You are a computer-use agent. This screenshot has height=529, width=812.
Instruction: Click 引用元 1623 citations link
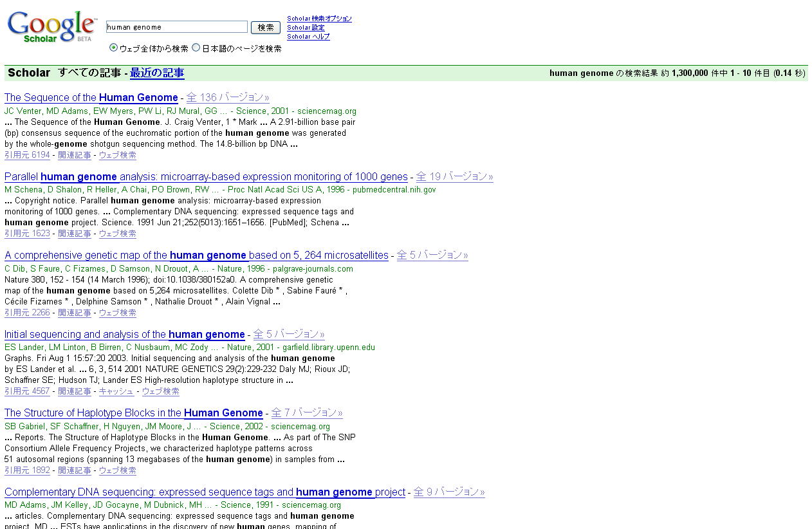coord(27,234)
